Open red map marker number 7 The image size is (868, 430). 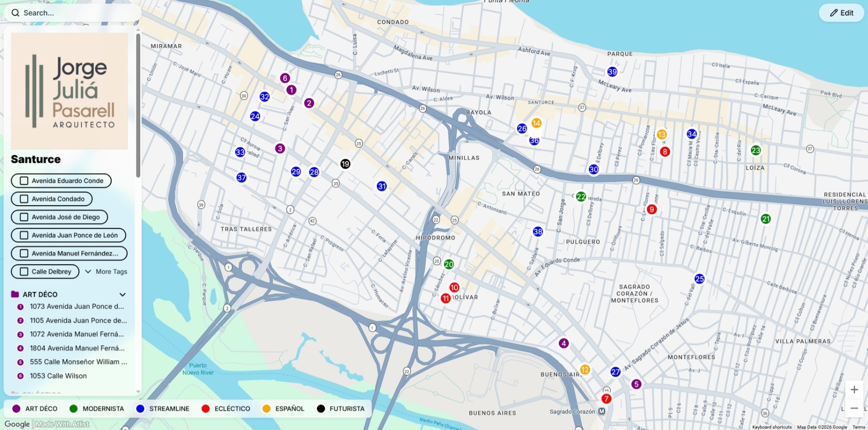[x=606, y=399]
